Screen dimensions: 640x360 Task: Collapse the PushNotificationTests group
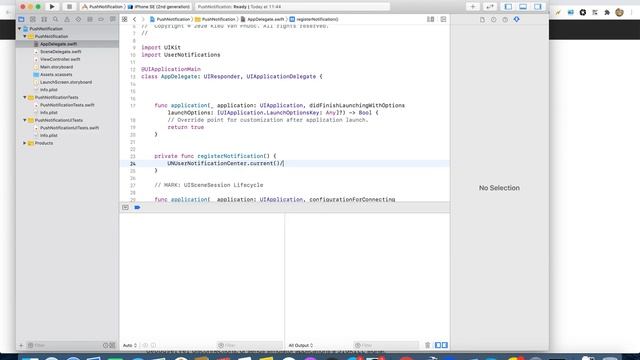(24, 97)
